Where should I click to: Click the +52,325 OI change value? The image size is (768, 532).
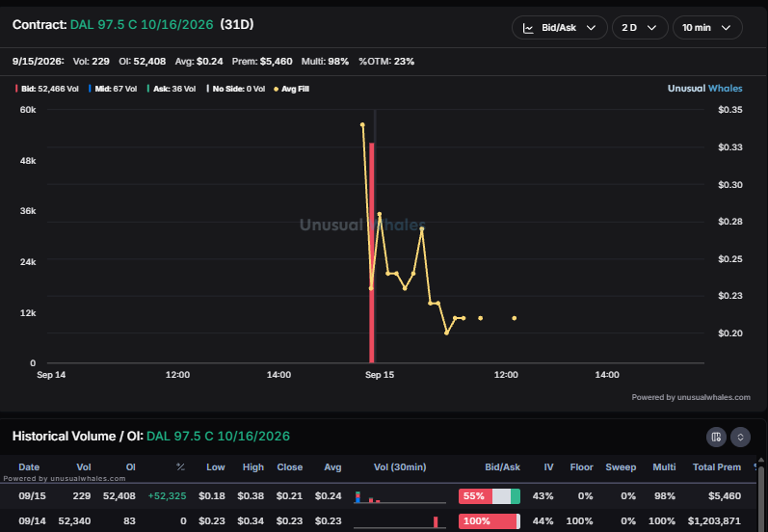[x=167, y=495]
